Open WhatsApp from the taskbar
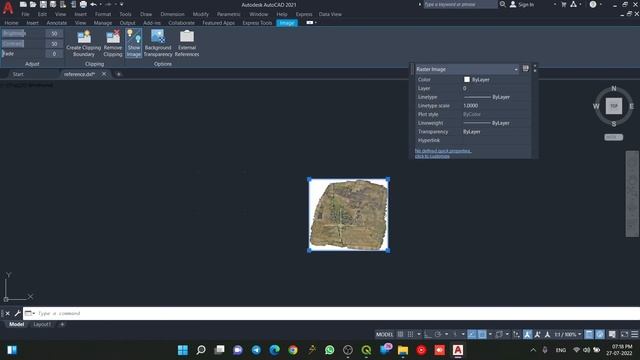640x360 pixels. click(x=329, y=350)
